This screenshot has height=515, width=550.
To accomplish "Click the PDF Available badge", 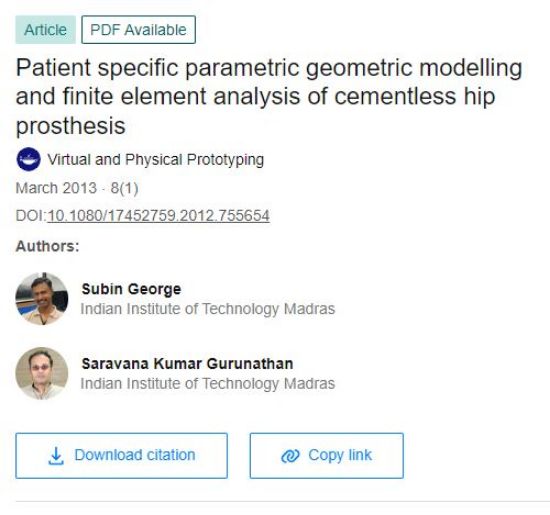I will point(139,30).
